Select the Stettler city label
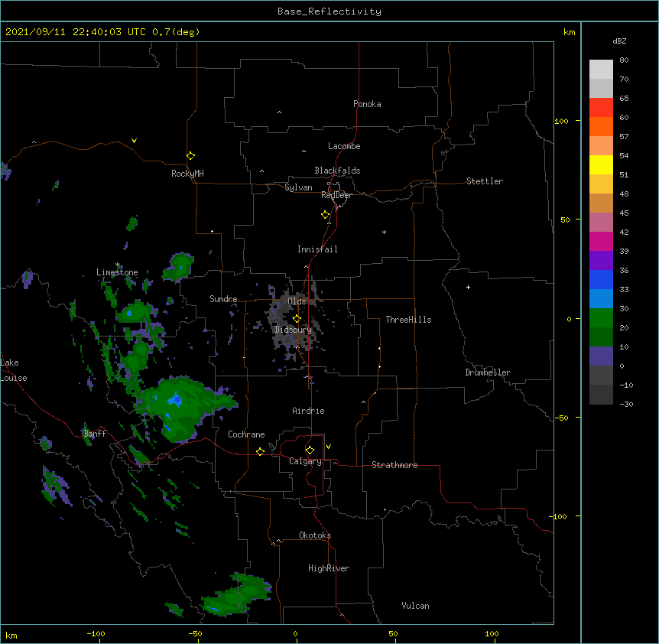Screen dimensions: 659x644 coord(485,181)
